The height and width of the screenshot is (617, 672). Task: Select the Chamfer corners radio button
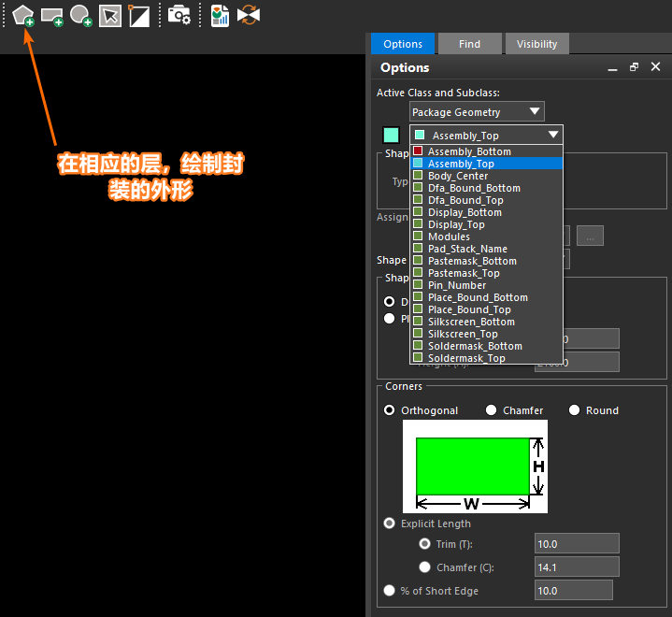pyautogui.click(x=492, y=410)
